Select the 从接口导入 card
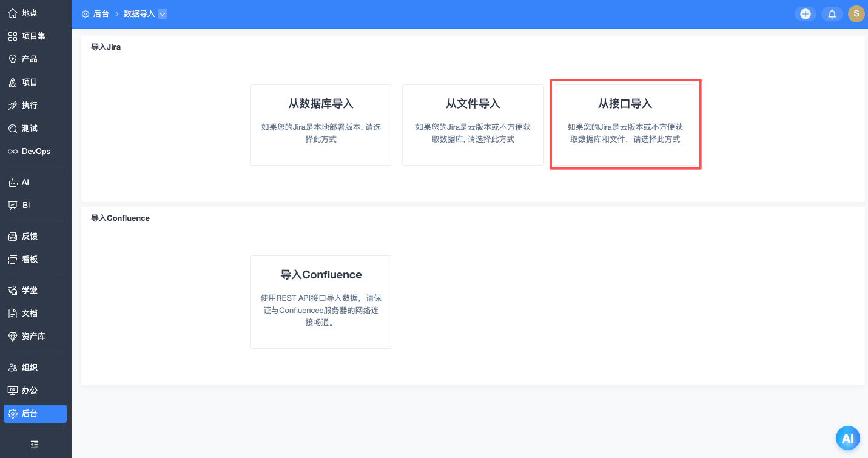Viewport: 868px width, 458px height. coord(625,124)
